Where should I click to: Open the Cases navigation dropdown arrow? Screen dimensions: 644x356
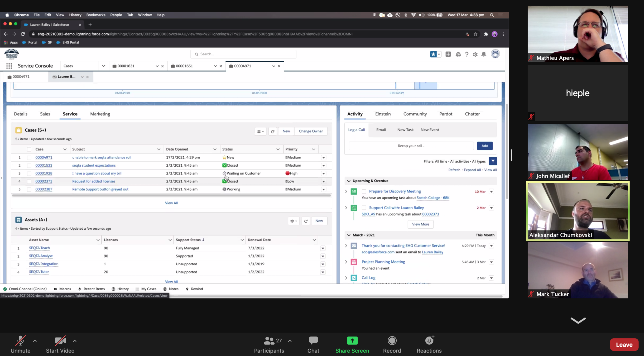(x=103, y=66)
